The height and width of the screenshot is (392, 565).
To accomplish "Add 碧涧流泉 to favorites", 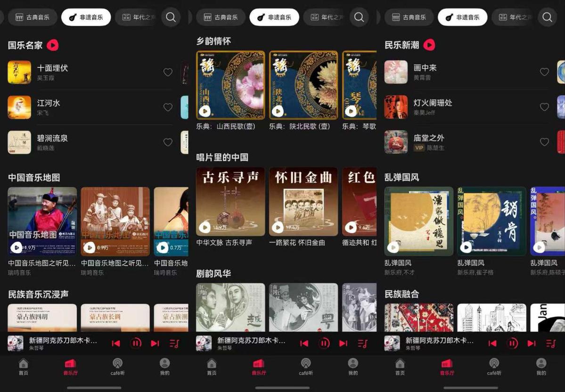I will (x=168, y=142).
